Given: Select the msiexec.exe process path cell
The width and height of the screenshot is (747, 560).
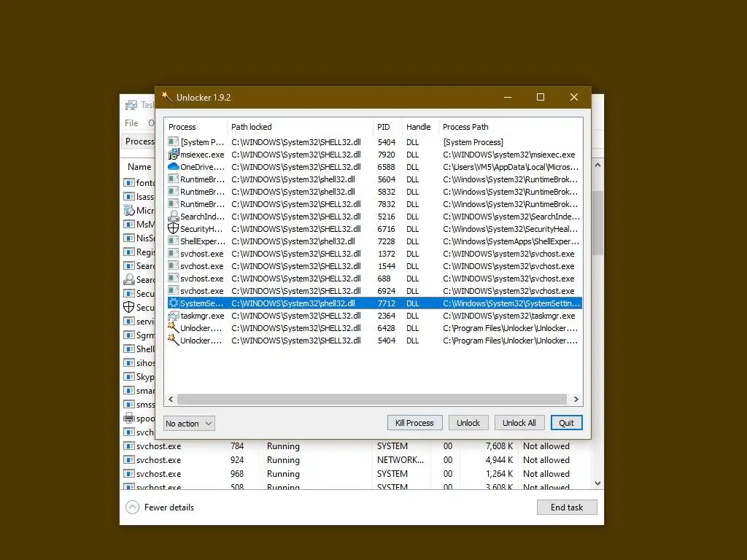Looking at the screenshot, I should (x=508, y=155).
